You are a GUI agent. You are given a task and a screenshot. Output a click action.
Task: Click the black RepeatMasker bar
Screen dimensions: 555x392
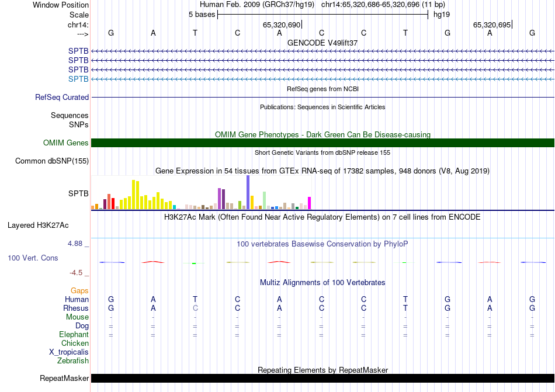click(x=322, y=378)
